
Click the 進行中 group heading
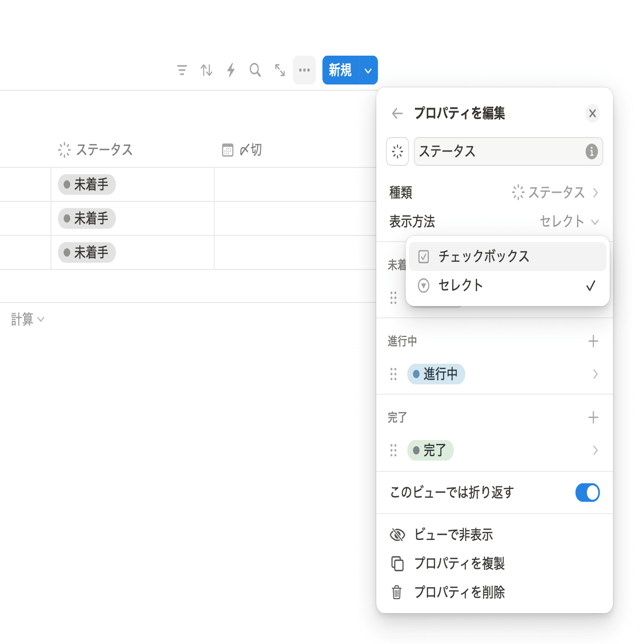402,341
